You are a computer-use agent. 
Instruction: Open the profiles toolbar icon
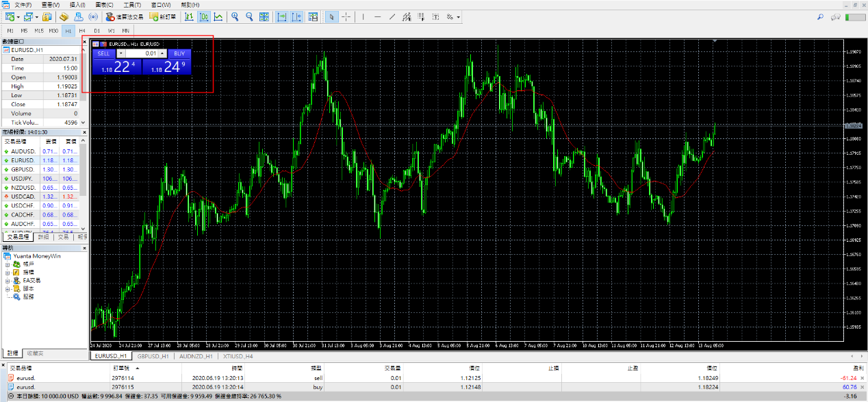pos(28,16)
